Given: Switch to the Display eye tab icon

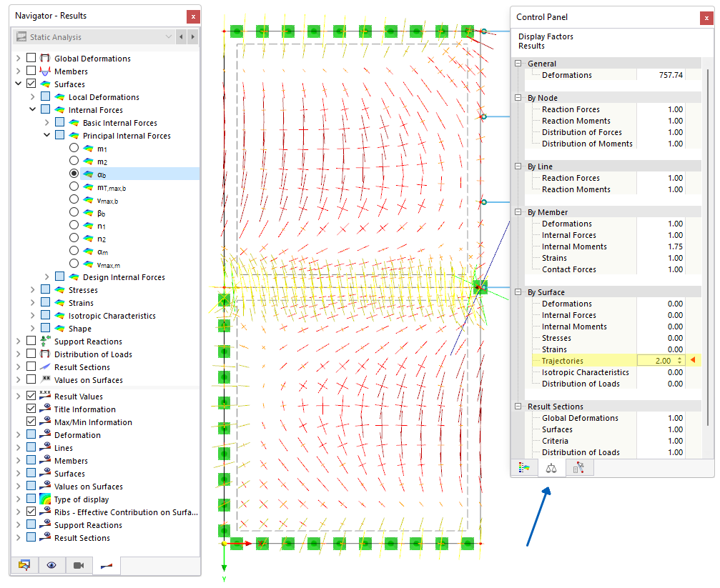Looking at the screenshot, I should pos(51,565).
